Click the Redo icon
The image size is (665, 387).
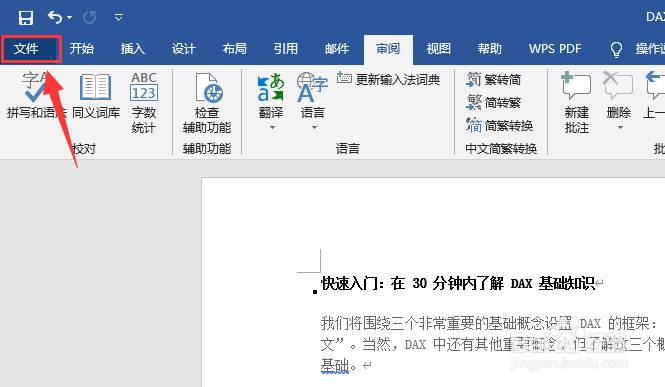coord(89,17)
